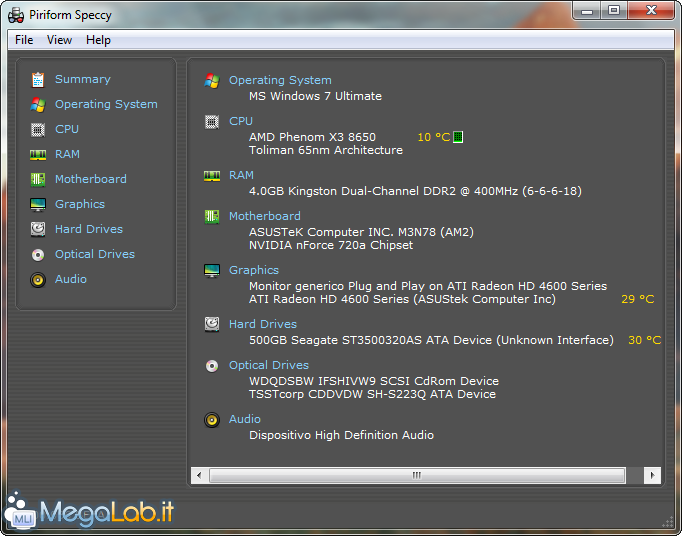Screen dimensions: 682x536
Task: Click the Motherboard heading in main panel
Action: tap(264, 216)
